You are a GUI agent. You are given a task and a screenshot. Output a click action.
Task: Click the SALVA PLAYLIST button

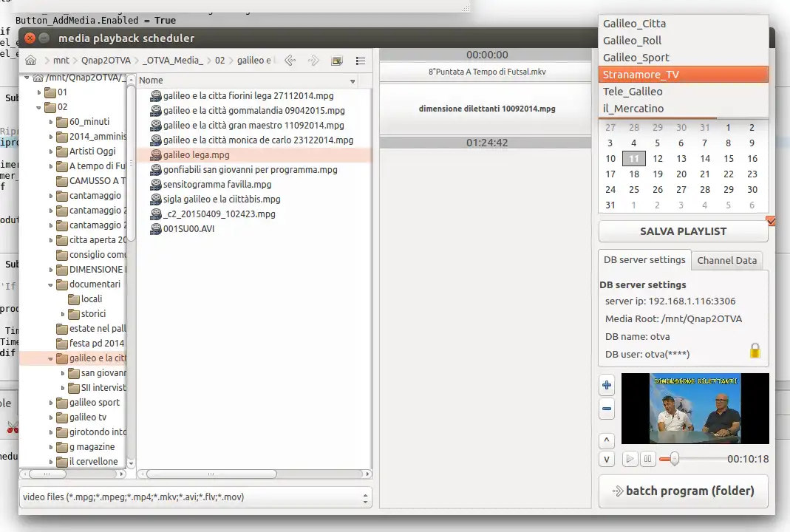[683, 231]
